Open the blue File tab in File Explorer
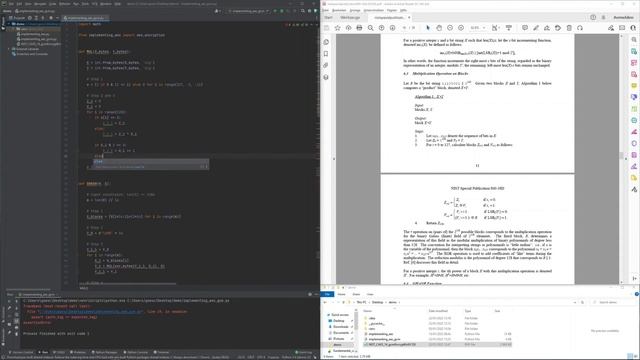Screen dimensions: 640x360 pos(327,294)
